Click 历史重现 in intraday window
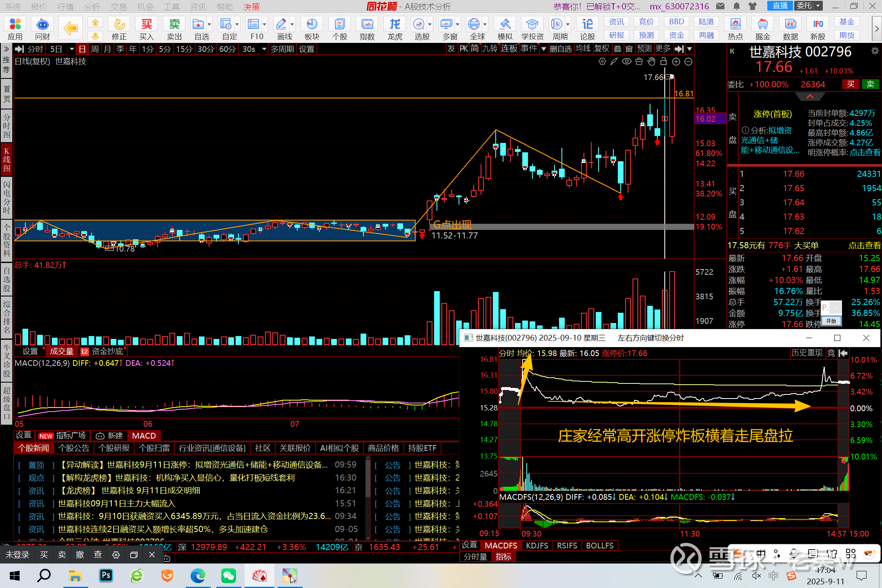Image resolution: width=882 pixels, height=588 pixels. tap(806, 353)
